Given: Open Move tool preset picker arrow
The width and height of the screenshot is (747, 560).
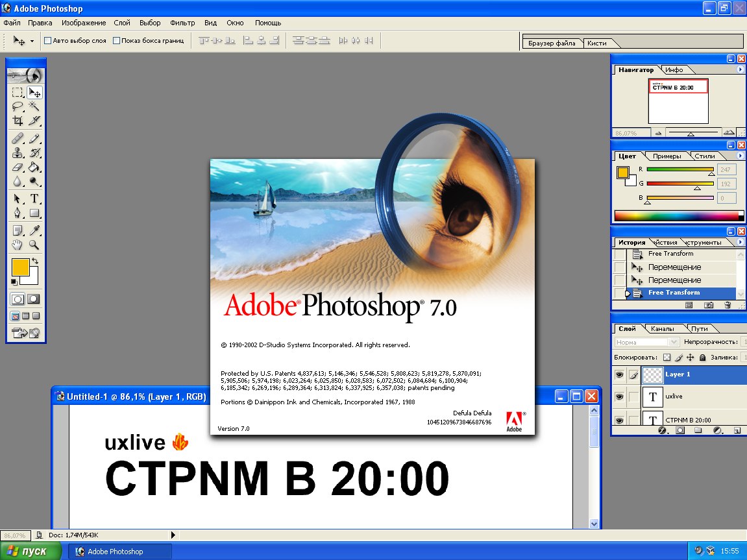Looking at the screenshot, I should [32, 41].
